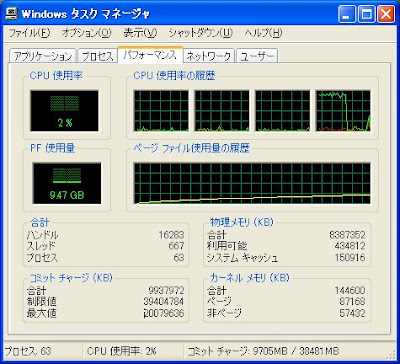
Task: Minimize the Task Manager window
Action: tap(347, 15)
